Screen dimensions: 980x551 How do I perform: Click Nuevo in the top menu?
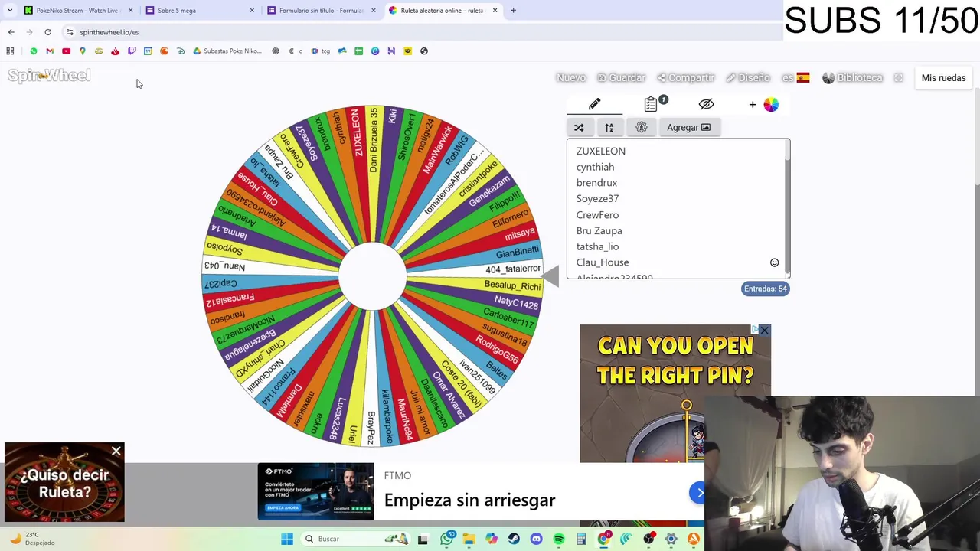(570, 78)
